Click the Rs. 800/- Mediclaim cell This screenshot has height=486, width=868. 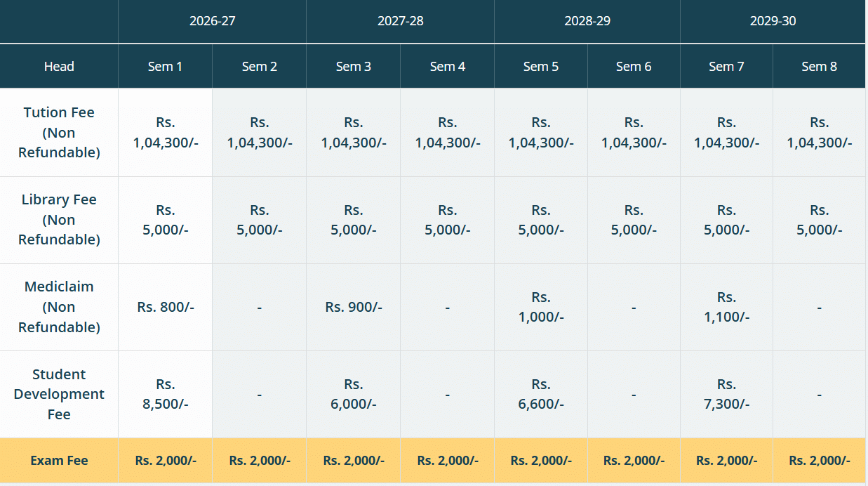tap(165, 307)
